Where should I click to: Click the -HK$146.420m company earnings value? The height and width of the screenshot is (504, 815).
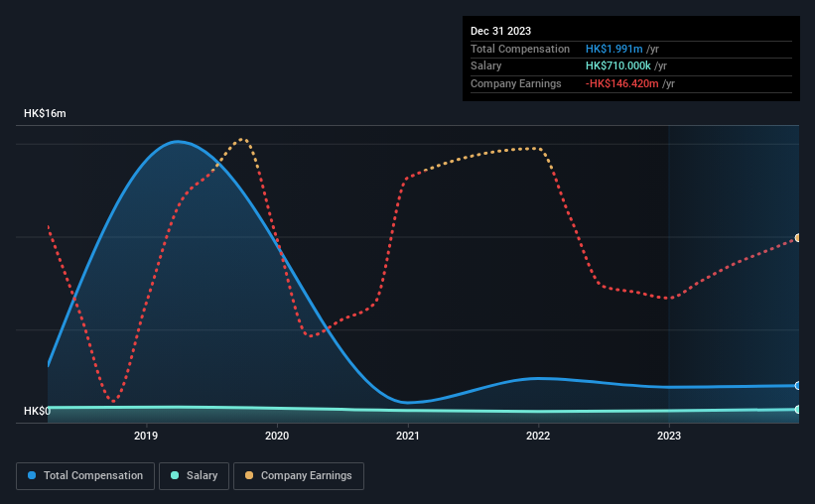[621, 83]
